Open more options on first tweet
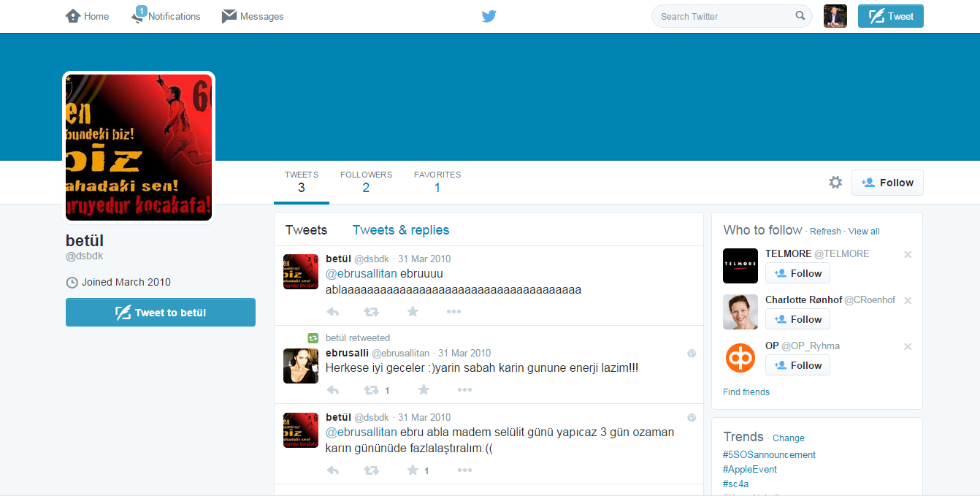The height and width of the screenshot is (496, 980). tap(453, 312)
